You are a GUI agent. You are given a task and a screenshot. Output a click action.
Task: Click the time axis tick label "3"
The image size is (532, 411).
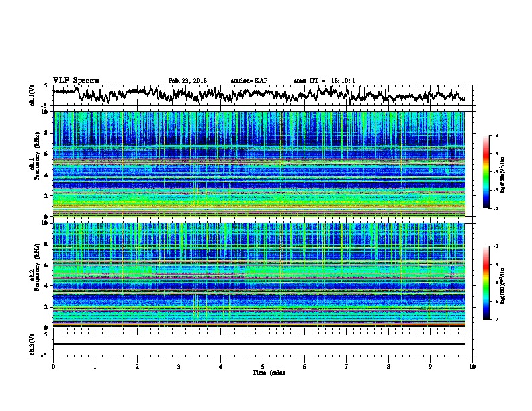tap(179, 367)
